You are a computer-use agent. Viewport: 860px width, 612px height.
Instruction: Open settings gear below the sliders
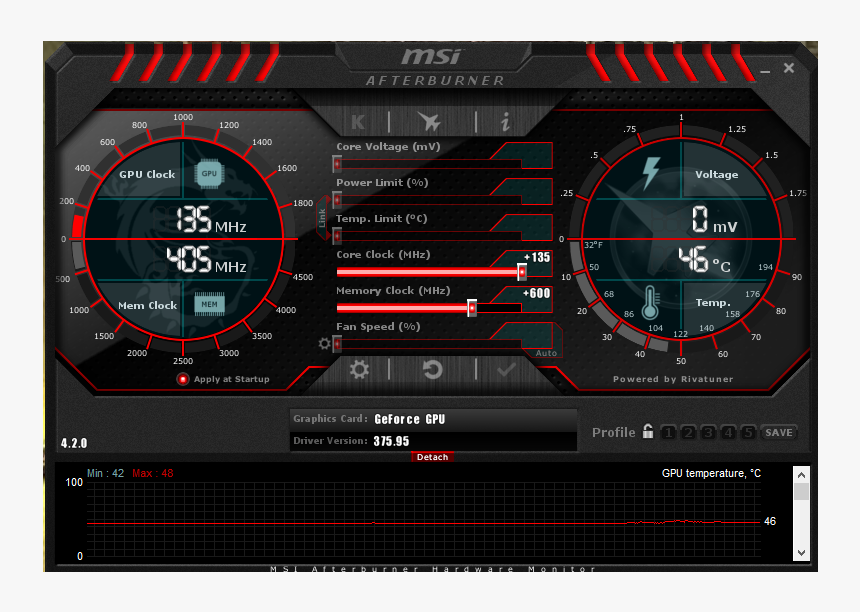[x=359, y=370]
